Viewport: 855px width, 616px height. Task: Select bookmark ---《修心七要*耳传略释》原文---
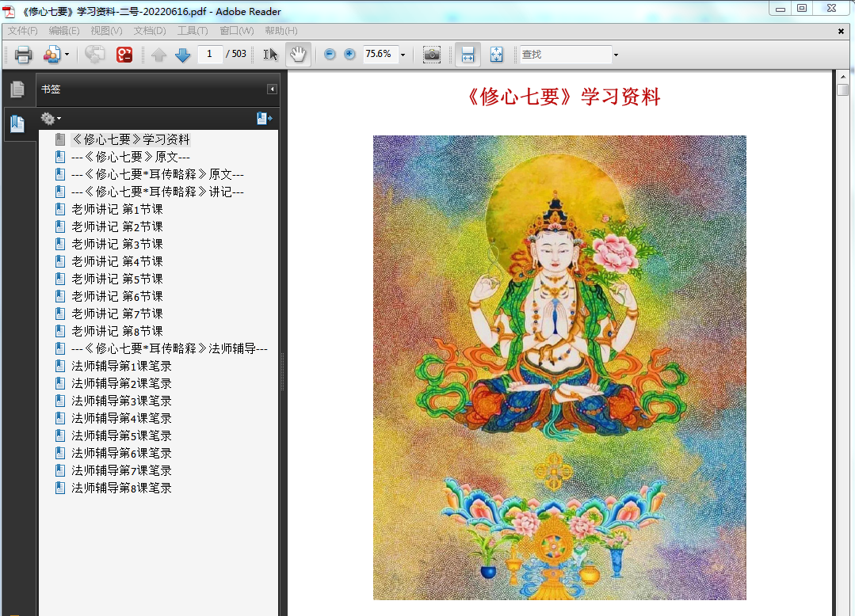158,174
